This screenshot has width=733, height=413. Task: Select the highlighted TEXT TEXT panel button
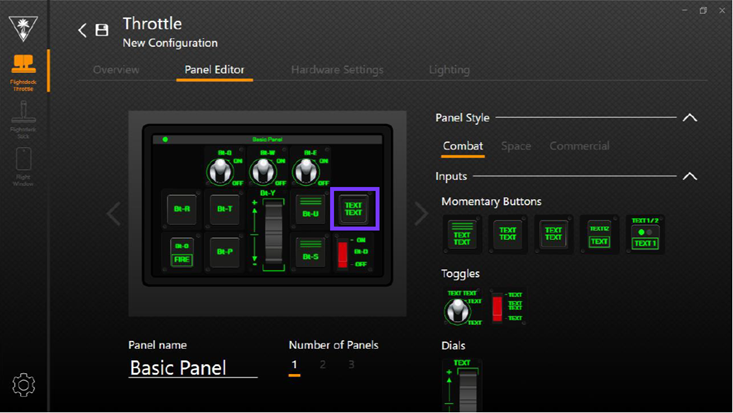coord(354,209)
